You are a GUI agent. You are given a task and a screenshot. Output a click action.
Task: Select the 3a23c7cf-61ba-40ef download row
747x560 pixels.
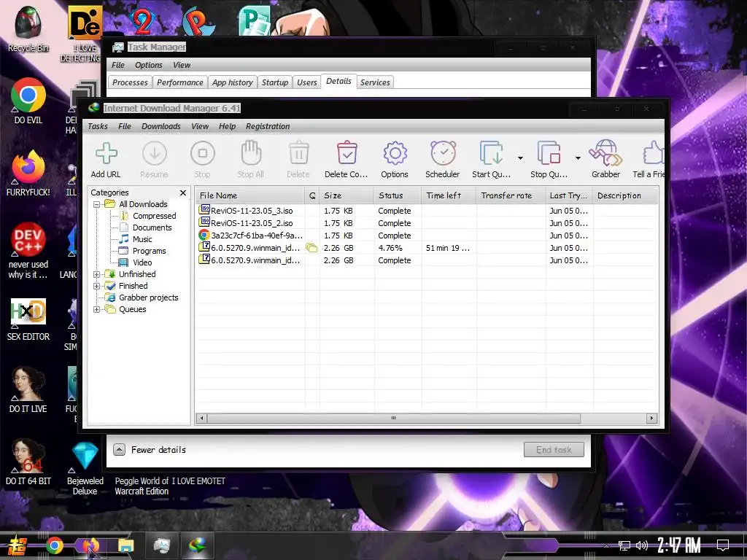pyautogui.click(x=427, y=236)
